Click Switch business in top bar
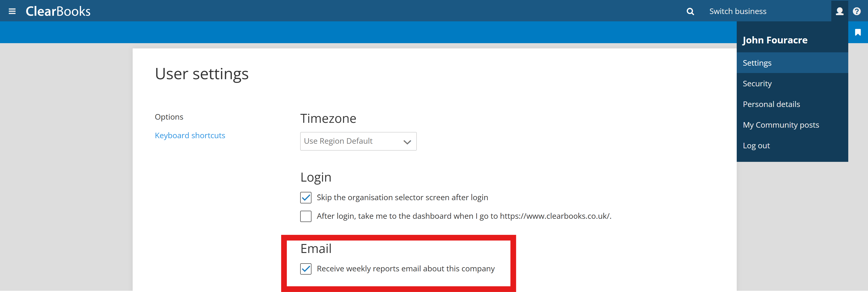868x292 pixels. (738, 11)
